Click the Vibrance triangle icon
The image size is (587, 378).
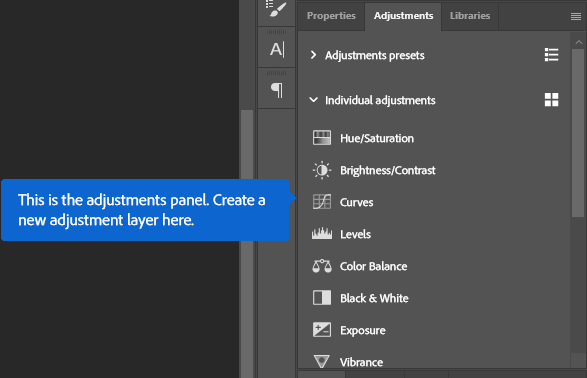click(x=322, y=362)
